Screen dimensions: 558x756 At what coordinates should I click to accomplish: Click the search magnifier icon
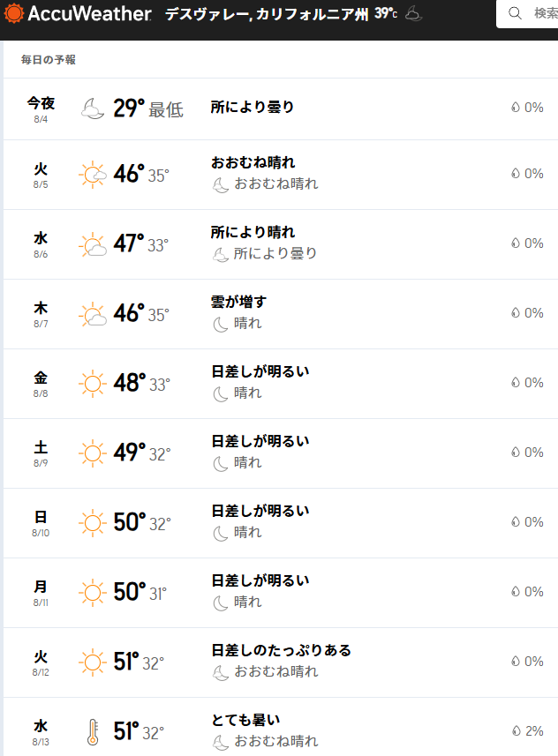[x=515, y=14]
